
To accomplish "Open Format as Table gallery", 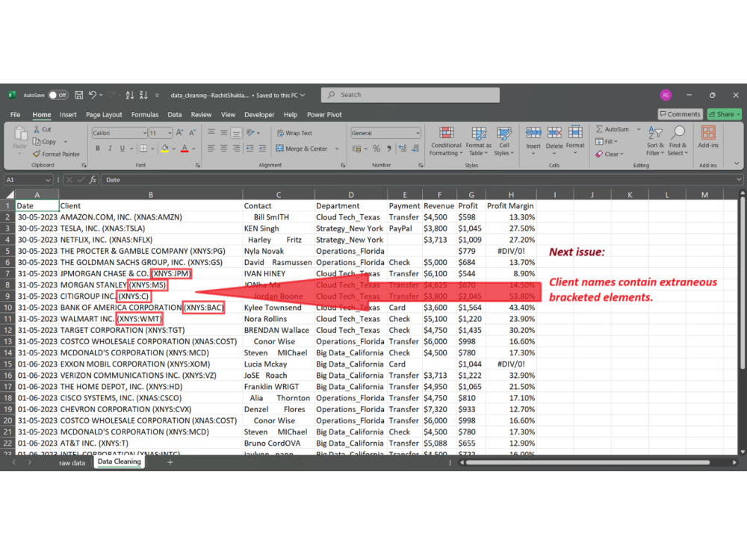I will coord(478,141).
